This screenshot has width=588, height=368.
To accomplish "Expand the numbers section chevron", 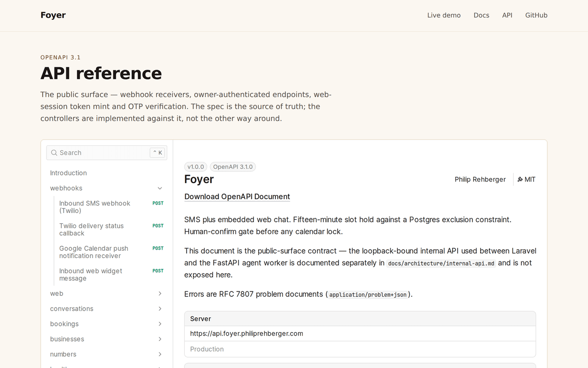I will coord(160,354).
